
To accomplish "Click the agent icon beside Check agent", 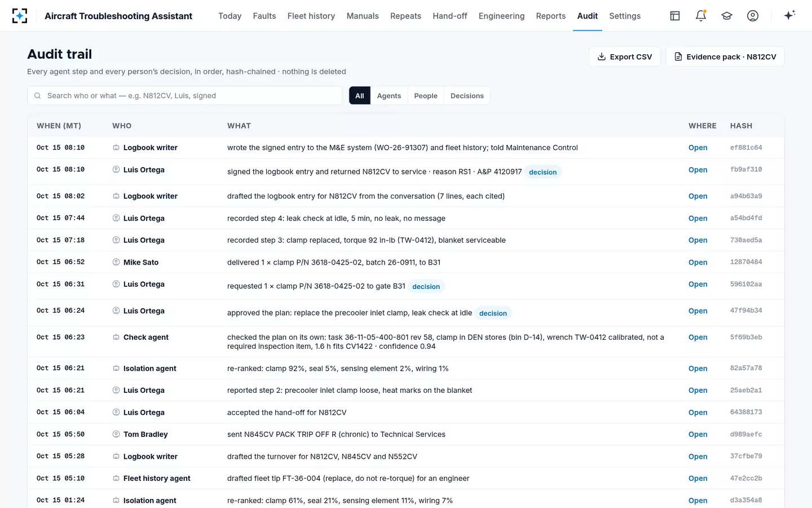I will pos(116,337).
